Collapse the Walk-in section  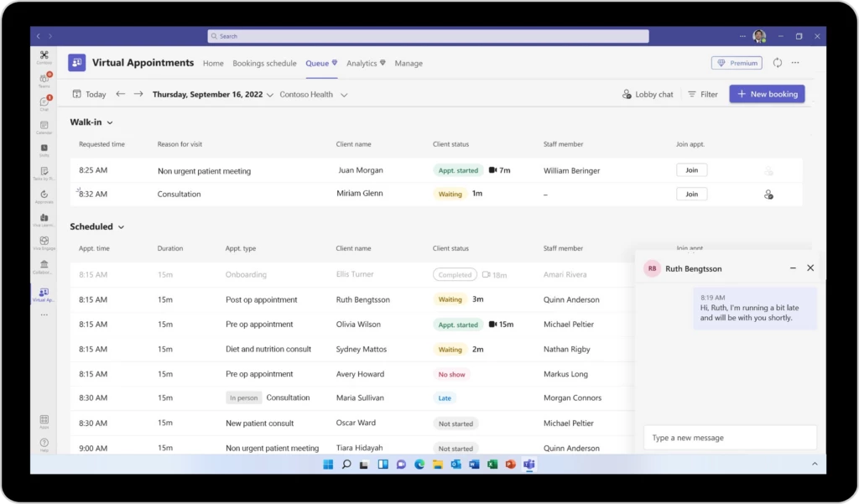coord(109,122)
